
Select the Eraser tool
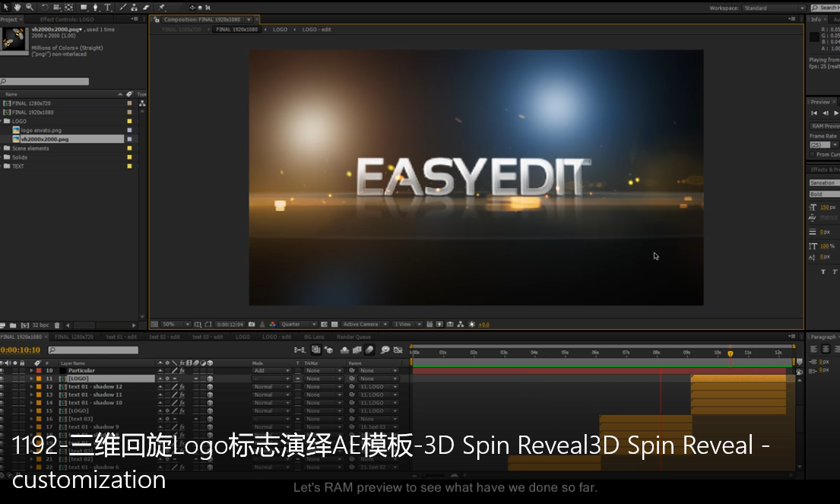146,8
